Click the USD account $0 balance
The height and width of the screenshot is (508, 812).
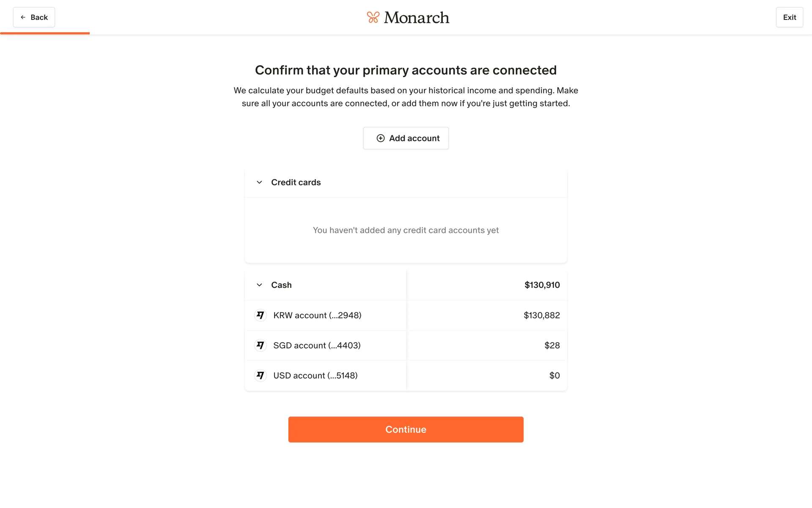[554, 375]
